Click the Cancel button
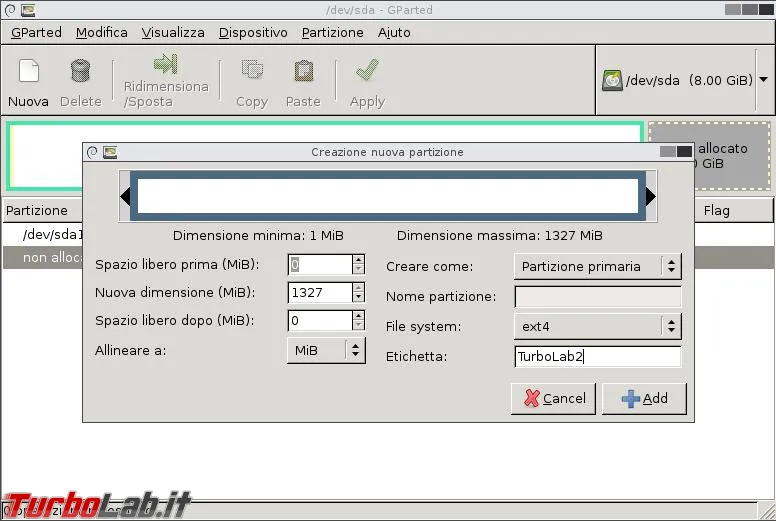Image resolution: width=776 pixels, height=521 pixels. pyautogui.click(x=553, y=398)
